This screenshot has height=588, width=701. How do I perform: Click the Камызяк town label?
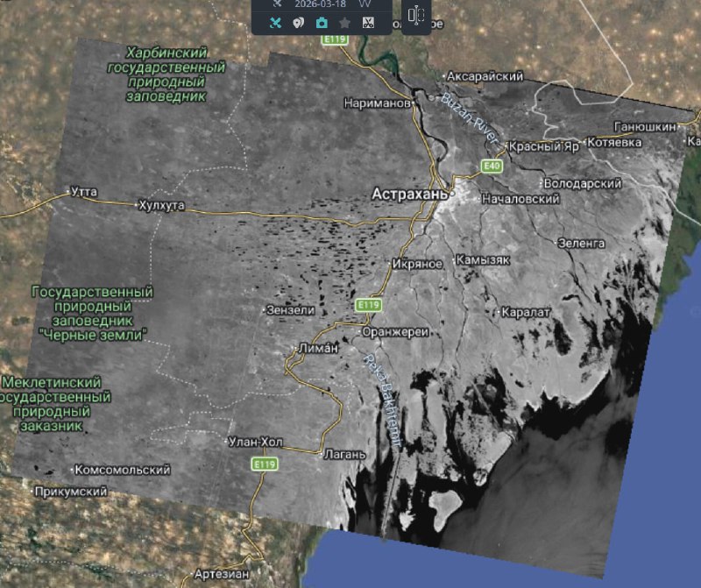tap(482, 261)
